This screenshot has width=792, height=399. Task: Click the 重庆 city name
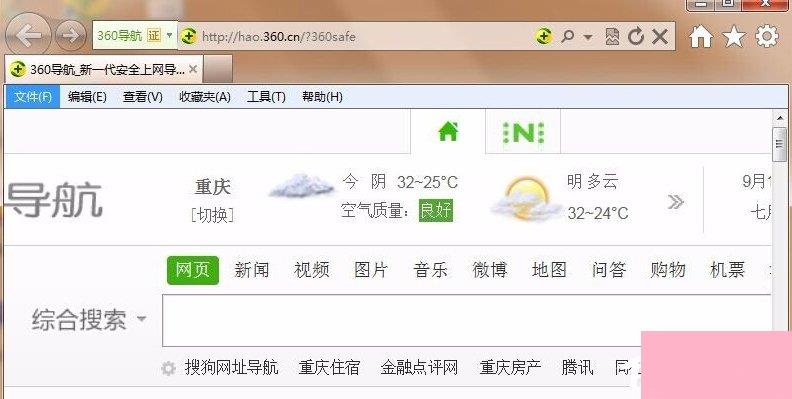(213, 187)
